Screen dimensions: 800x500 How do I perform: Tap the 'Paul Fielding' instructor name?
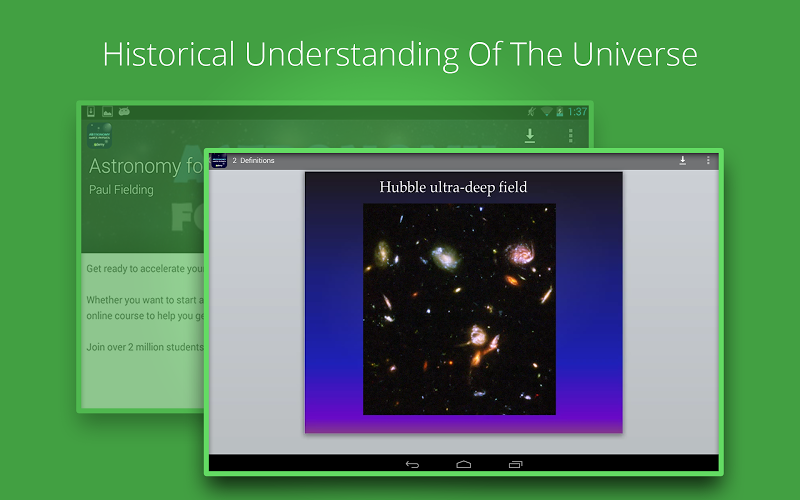tap(121, 190)
